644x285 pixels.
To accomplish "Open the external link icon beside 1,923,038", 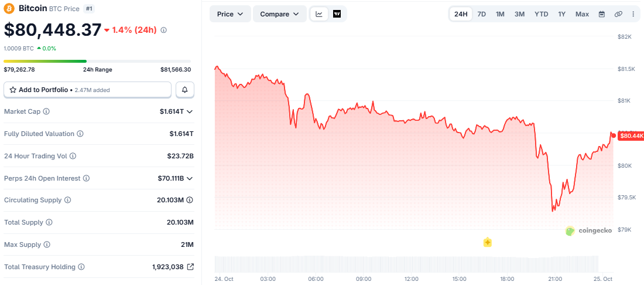I will click(x=190, y=266).
